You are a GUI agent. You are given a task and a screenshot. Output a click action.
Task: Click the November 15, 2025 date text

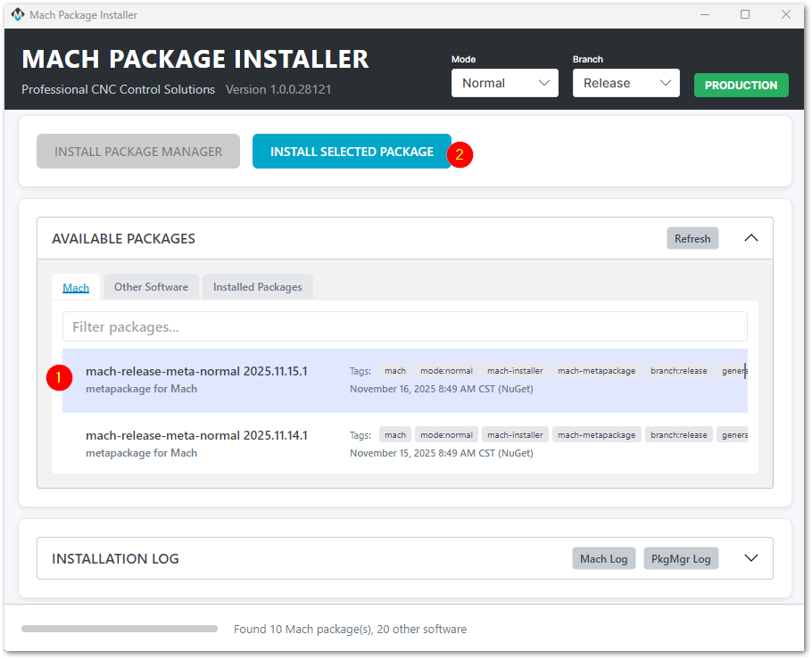tap(441, 453)
